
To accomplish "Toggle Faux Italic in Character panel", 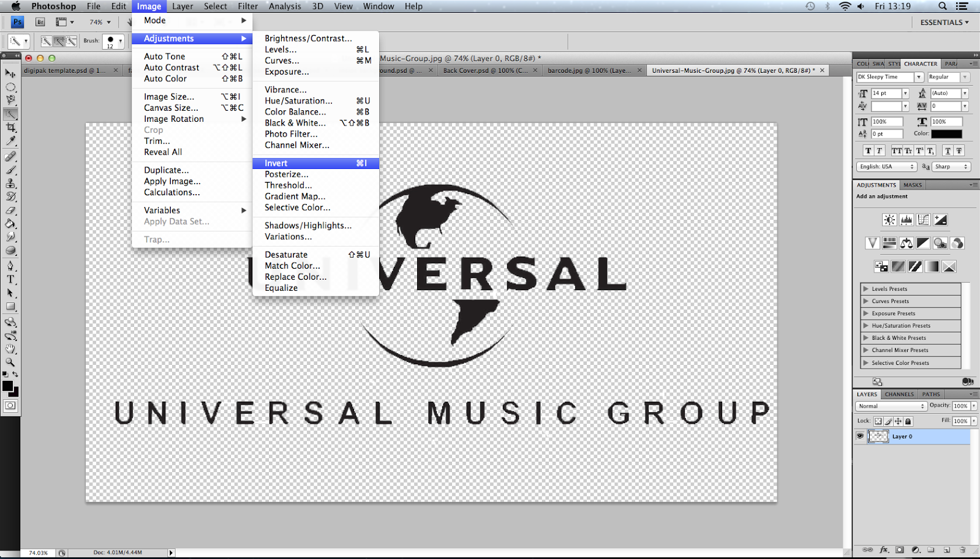I will (x=879, y=151).
